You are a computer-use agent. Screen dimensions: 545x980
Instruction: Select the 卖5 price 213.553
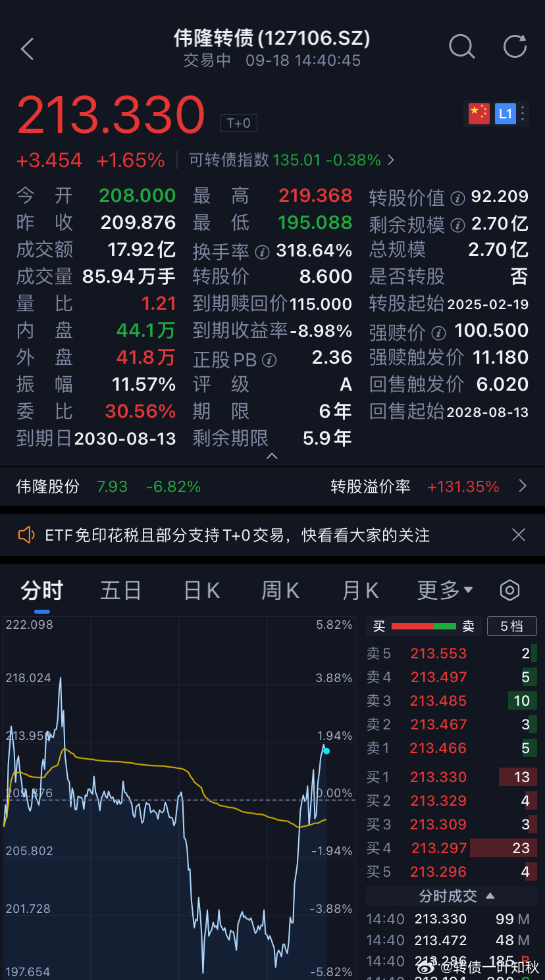point(438,654)
